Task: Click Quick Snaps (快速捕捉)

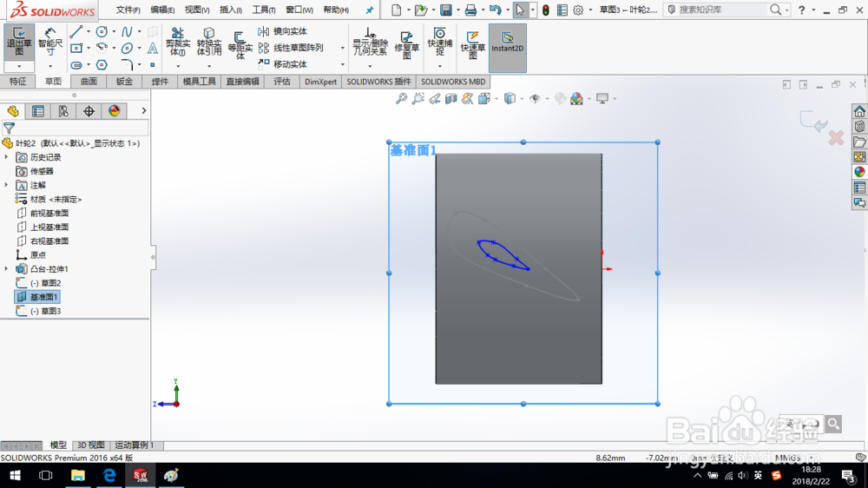Action: click(x=439, y=43)
